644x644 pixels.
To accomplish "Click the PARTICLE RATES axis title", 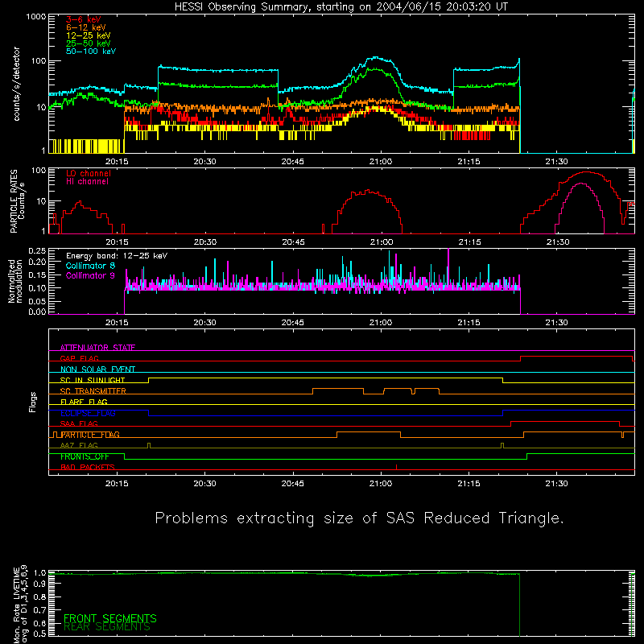I will (x=17, y=201).
